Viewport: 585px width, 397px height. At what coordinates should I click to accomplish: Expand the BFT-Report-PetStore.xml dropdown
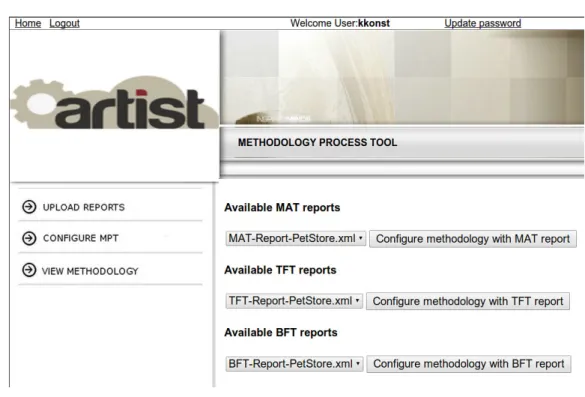tap(294, 363)
